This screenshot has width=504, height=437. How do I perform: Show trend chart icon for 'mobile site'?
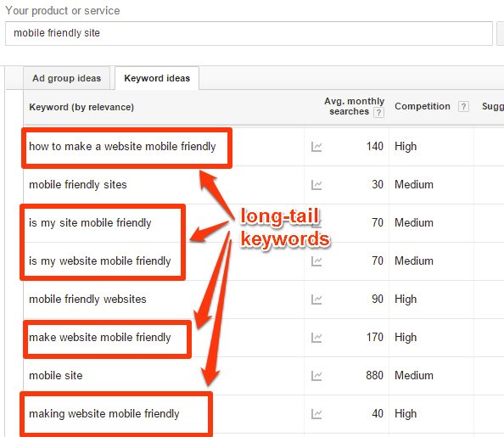tap(316, 376)
